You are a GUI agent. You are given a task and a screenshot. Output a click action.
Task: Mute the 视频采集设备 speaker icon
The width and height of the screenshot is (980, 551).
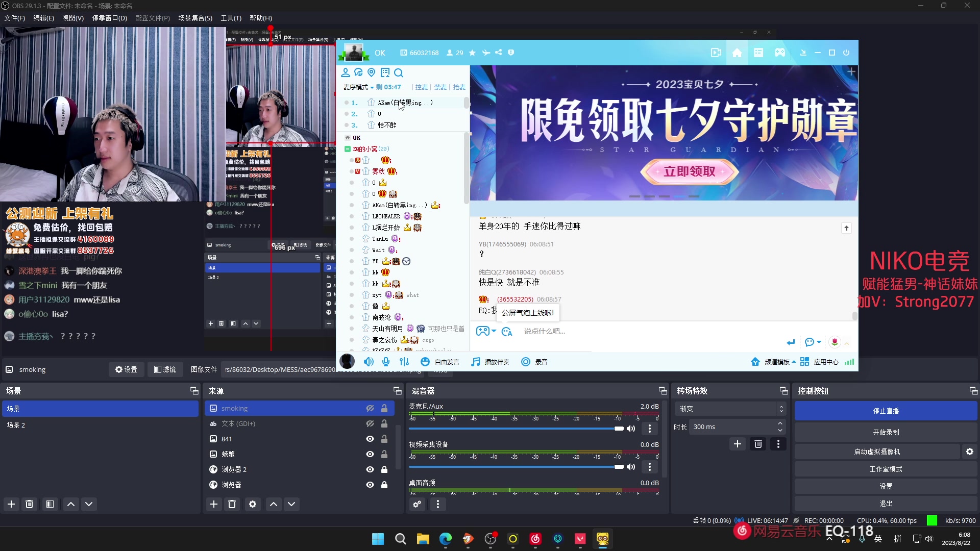pyautogui.click(x=631, y=467)
